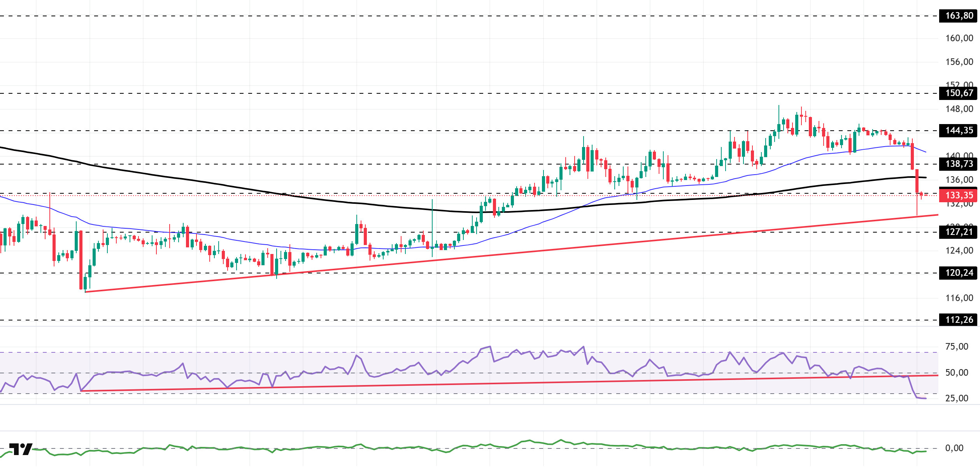This screenshot has width=980, height=471.
Task: Select the 112,26 lowest level label
Action: (959, 320)
